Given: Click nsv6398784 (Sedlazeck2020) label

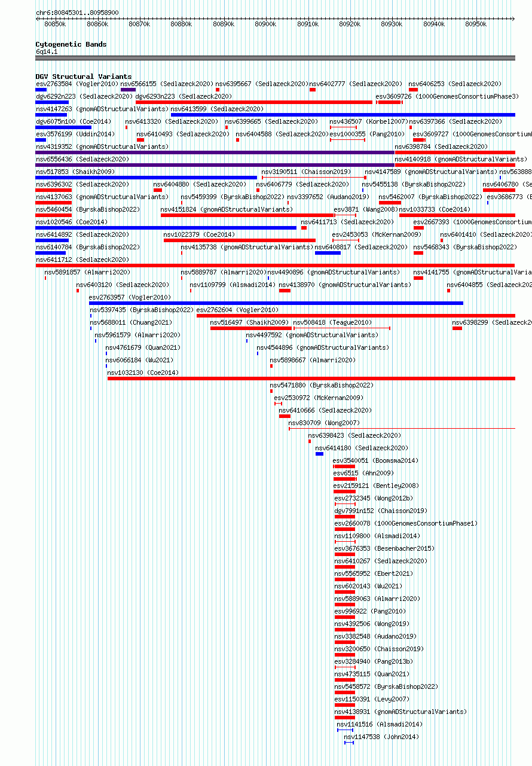Looking at the screenshot, I should 441,147.
